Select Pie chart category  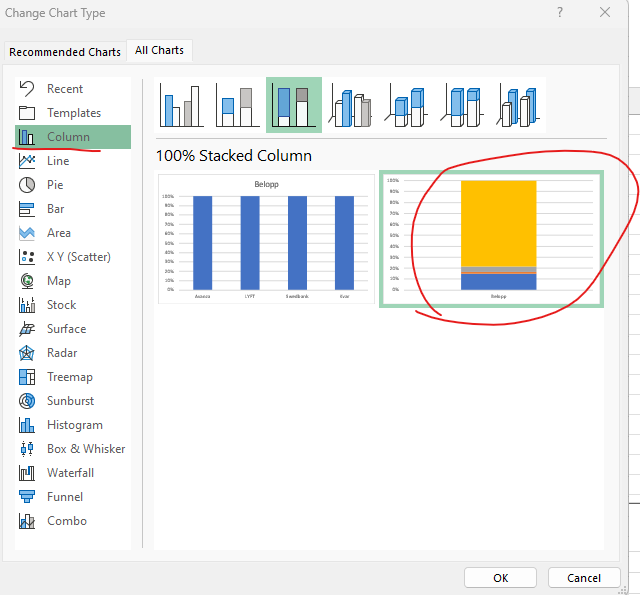(x=55, y=185)
